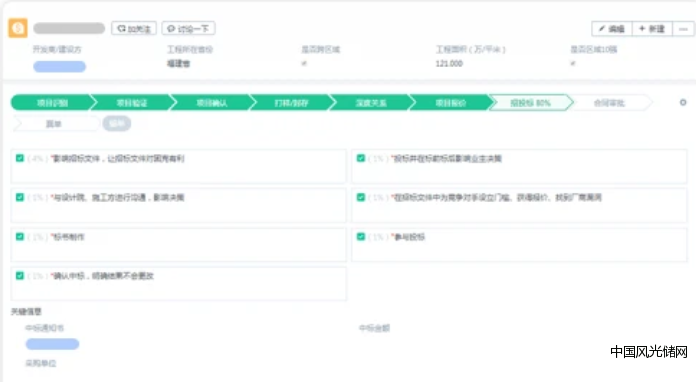Toggle the 确认中标 checkbox
696x382 pixels.
pyautogui.click(x=20, y=276)
